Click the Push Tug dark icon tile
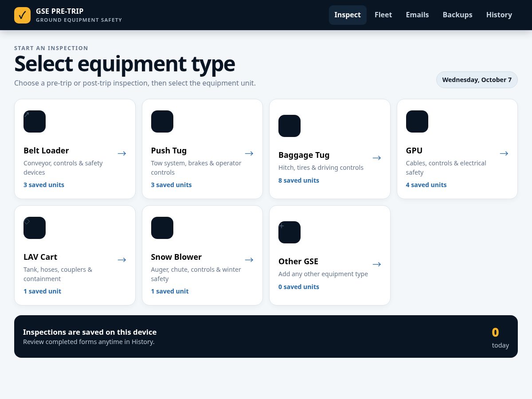 [x=162, y=121]
